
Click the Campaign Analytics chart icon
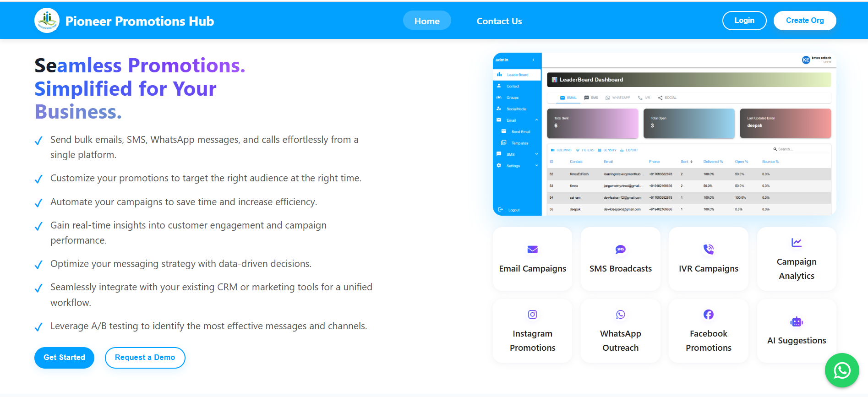796,243
